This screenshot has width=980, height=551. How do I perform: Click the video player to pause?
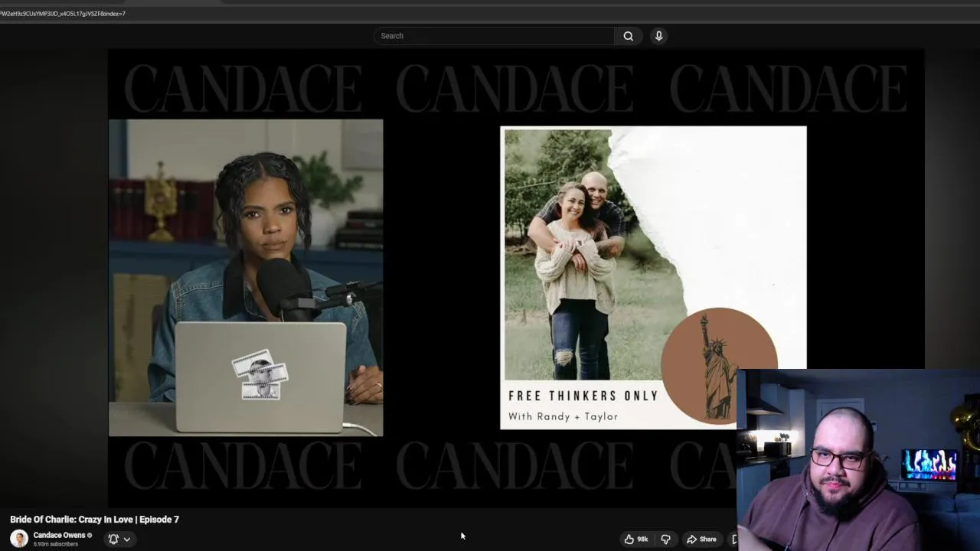pyautogui.click(x=516, y=278)
